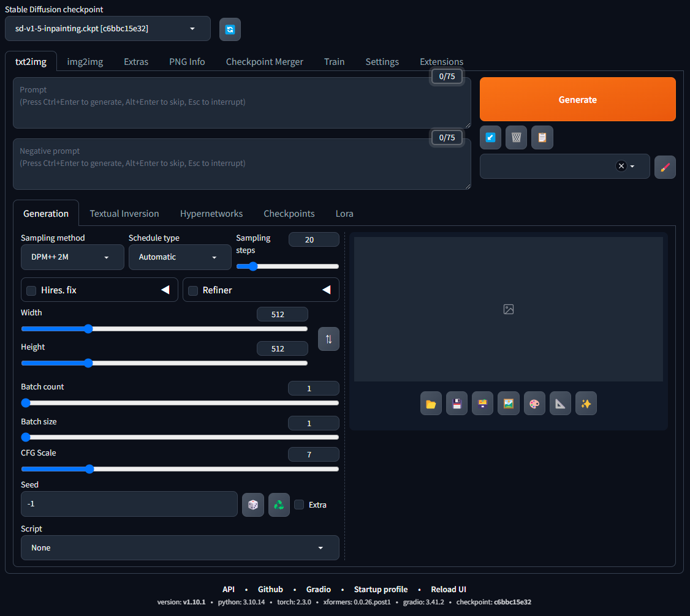Click into the Seed input field
The image size is (690, 616).
tap(129, 504)
